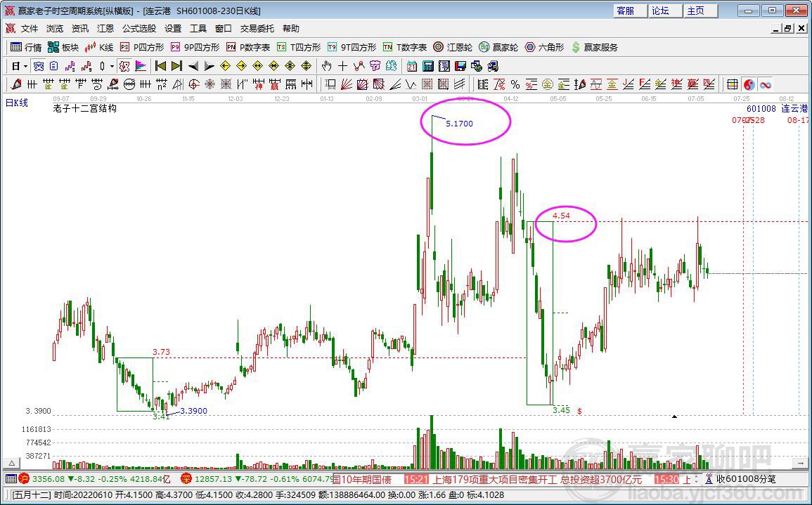Open the 交易委托 menu
812x505 pixels.
[x=257, y=29]
